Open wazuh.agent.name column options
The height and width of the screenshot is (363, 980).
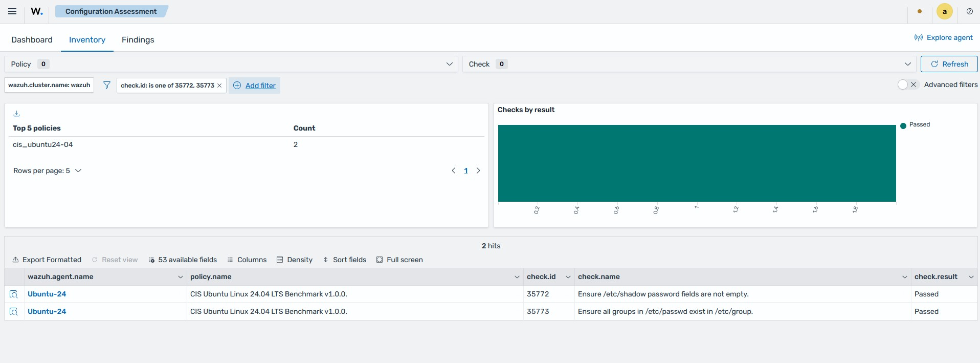point(180,277)
